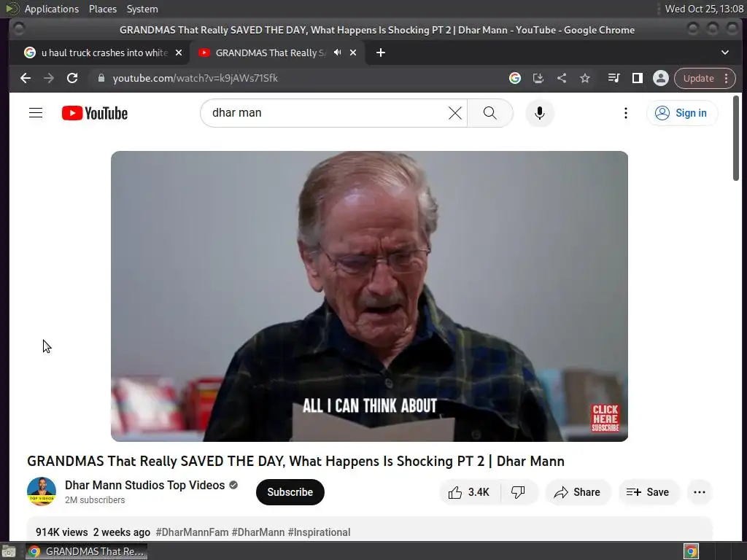
Task: Mute the tab via speaker icon
Action: coord(337,52)
